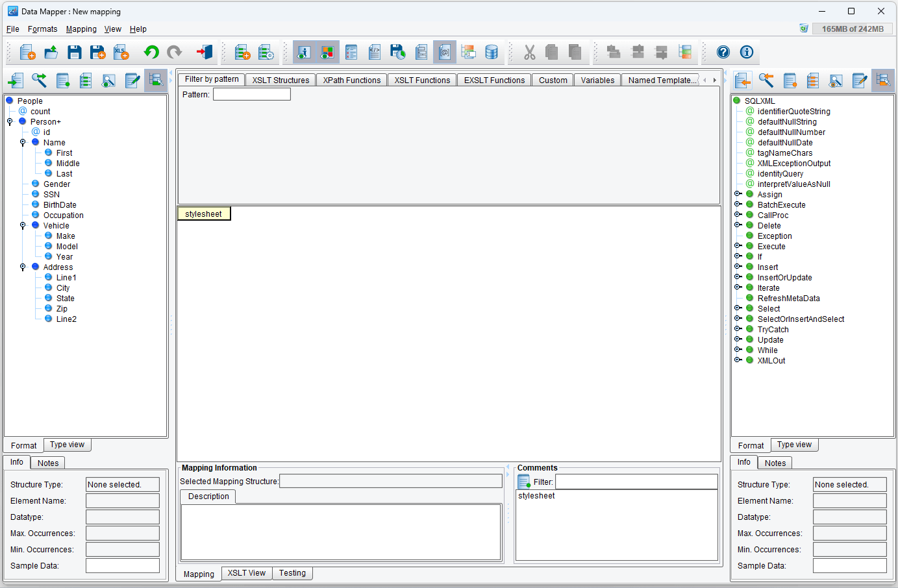The height and width of the screenshot is (588, 898).
Task: Click the XLS new spreadsheet icon
Action: (121, 52)
